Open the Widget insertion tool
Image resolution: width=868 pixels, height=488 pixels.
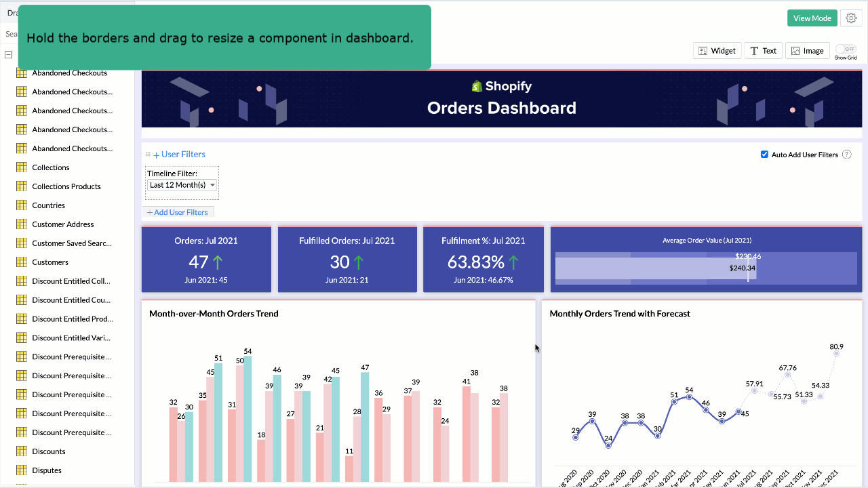(x=717, y=50)
